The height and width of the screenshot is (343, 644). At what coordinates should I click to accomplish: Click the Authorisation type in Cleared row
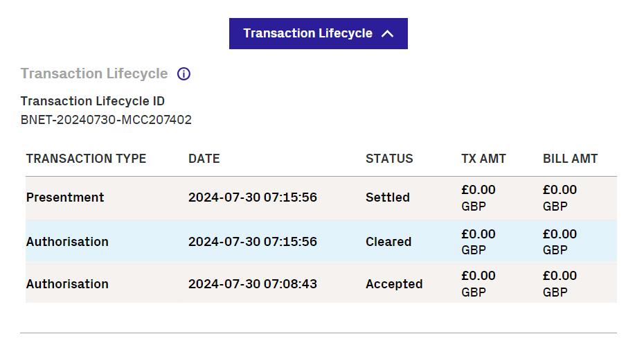pos(67,242)
